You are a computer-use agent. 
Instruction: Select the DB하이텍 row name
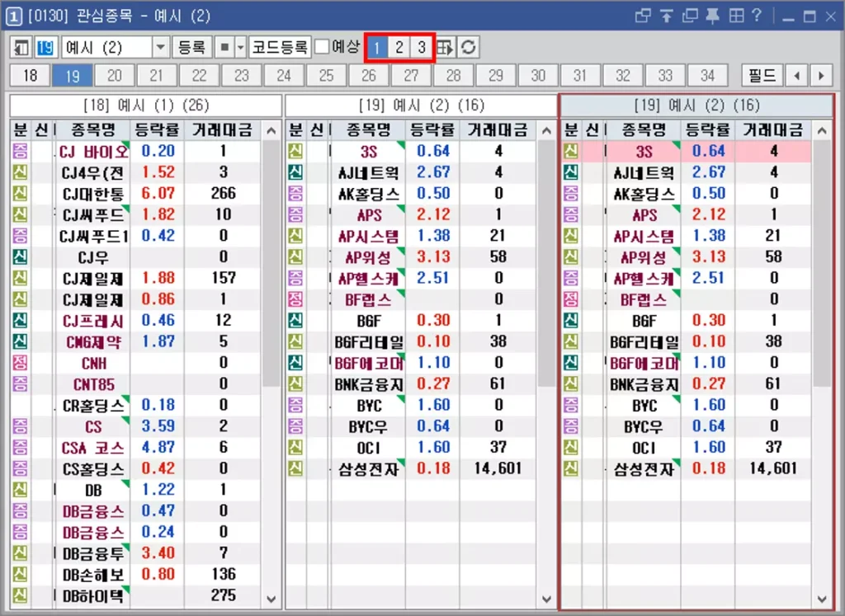point(93,596)
